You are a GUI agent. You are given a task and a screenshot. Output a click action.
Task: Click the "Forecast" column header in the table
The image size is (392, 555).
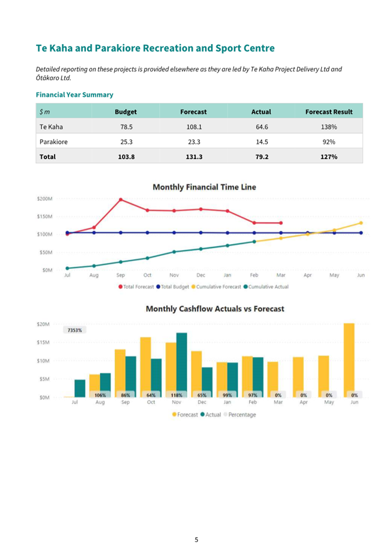coord(193,112)
